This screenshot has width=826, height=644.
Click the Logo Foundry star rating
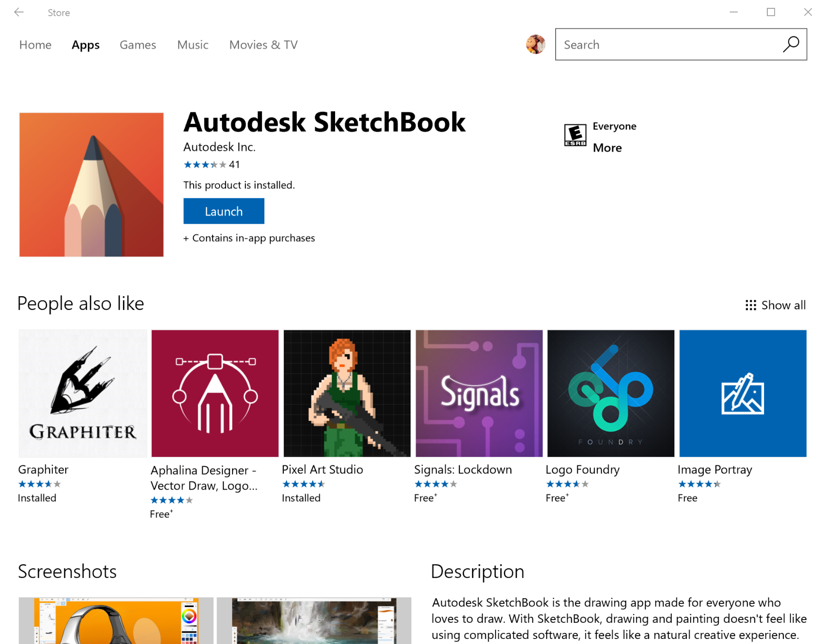pyautogui.click(x=567, y=484)
